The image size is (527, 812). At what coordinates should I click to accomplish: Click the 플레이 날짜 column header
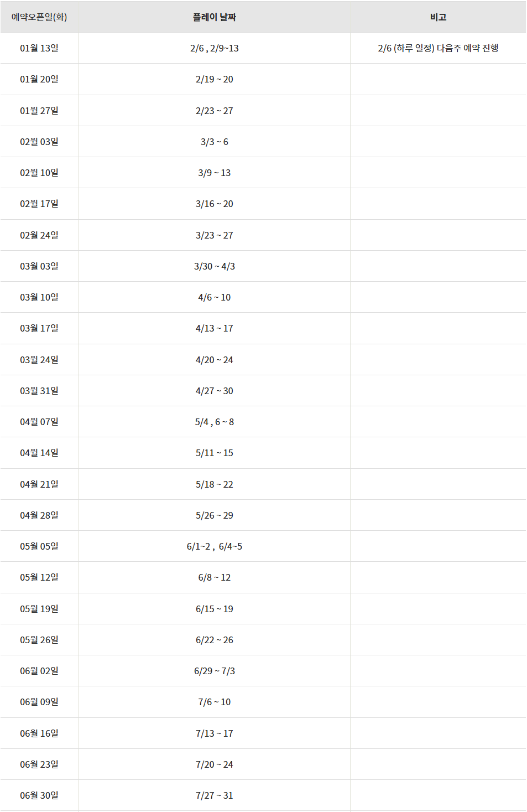coord(214,17)
